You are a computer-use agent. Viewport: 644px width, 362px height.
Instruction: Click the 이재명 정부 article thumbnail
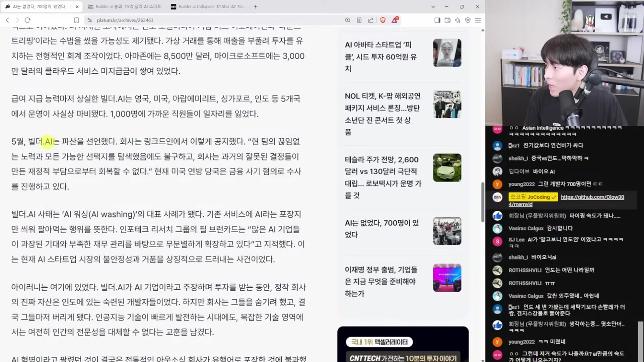pos(447,278)
